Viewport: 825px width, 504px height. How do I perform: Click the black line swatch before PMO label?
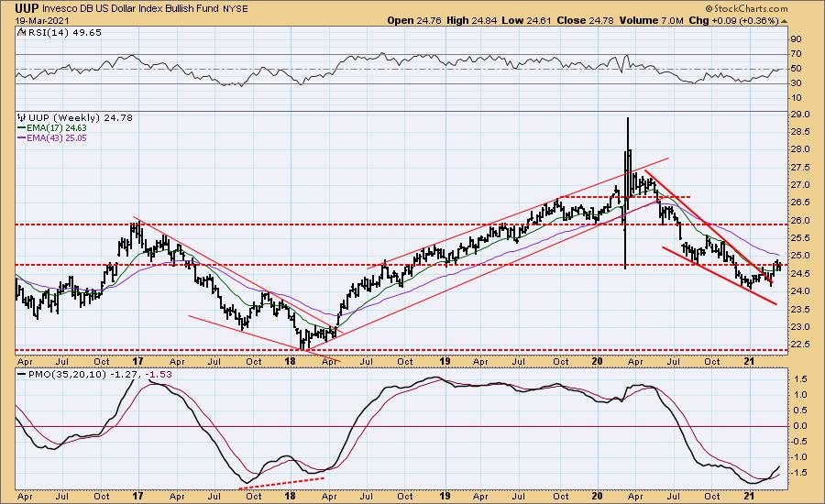22,375
